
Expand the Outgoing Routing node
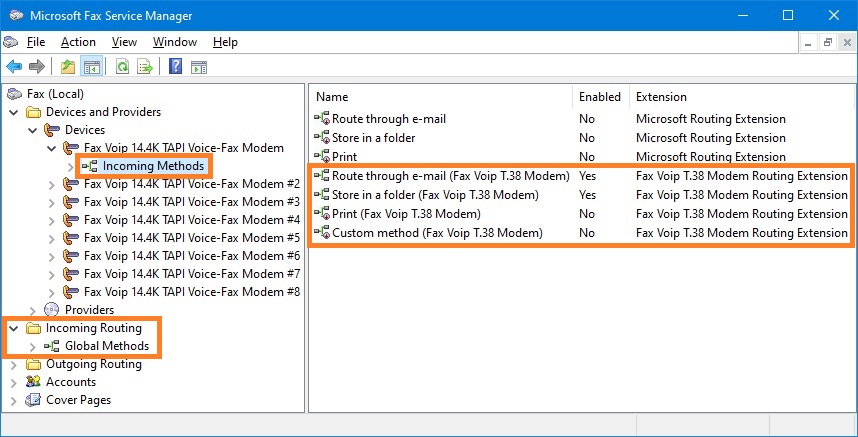click(x=14, y=364)
